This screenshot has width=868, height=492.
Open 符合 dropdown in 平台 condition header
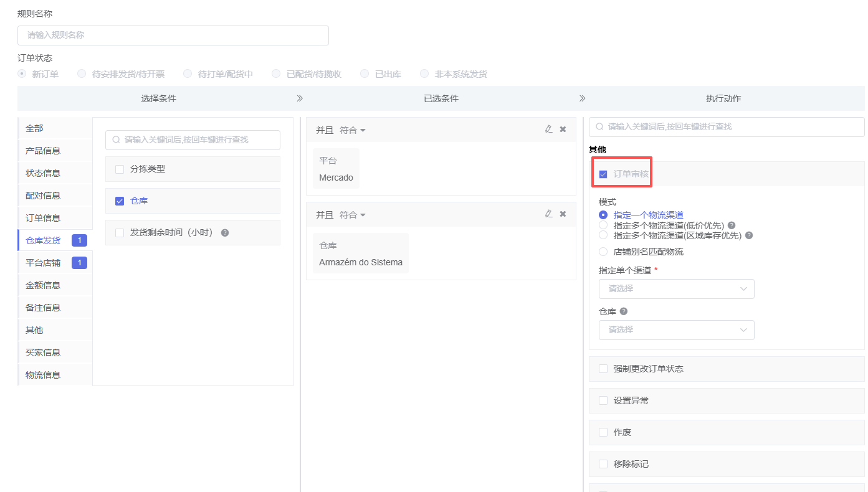[x=353, y=130]
